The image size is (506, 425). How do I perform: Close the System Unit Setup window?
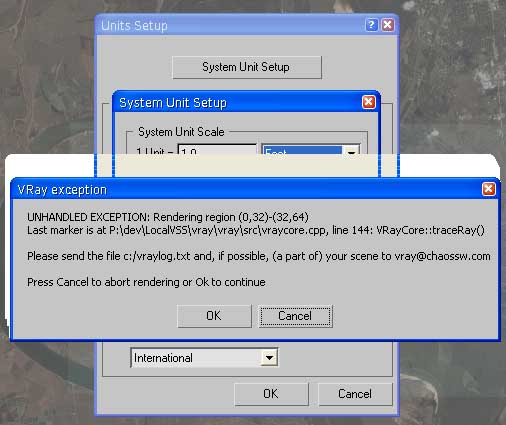pos(369,102)
